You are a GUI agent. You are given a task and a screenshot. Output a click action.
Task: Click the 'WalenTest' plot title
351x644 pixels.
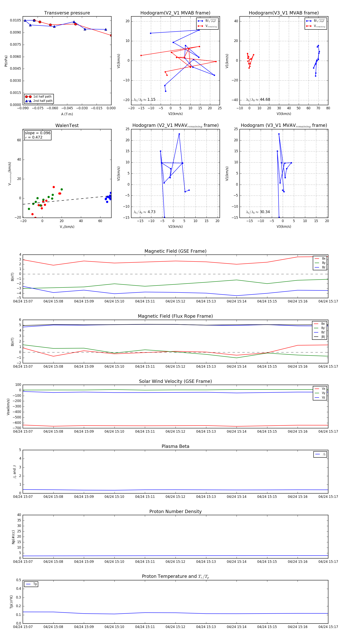pyautogui.click(x=67, y=125)
